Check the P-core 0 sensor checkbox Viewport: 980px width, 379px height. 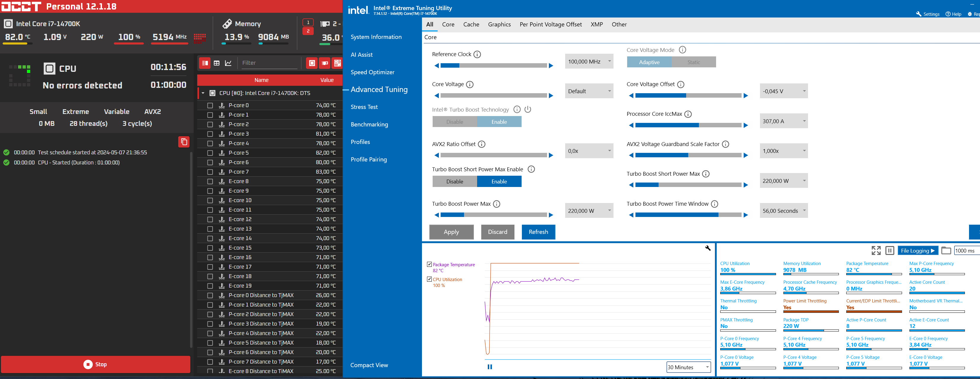[210, 106]
